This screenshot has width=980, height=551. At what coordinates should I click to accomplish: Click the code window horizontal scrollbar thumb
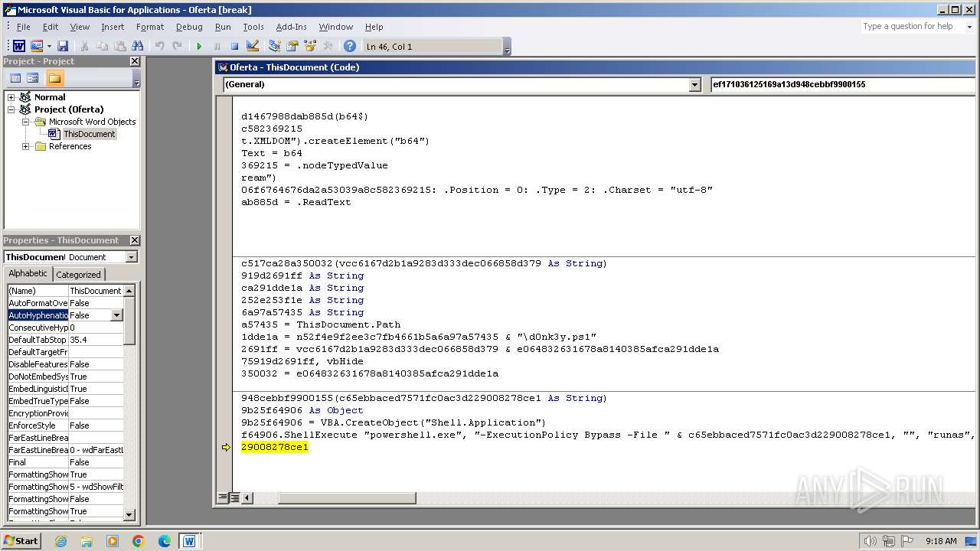point(347,498)
